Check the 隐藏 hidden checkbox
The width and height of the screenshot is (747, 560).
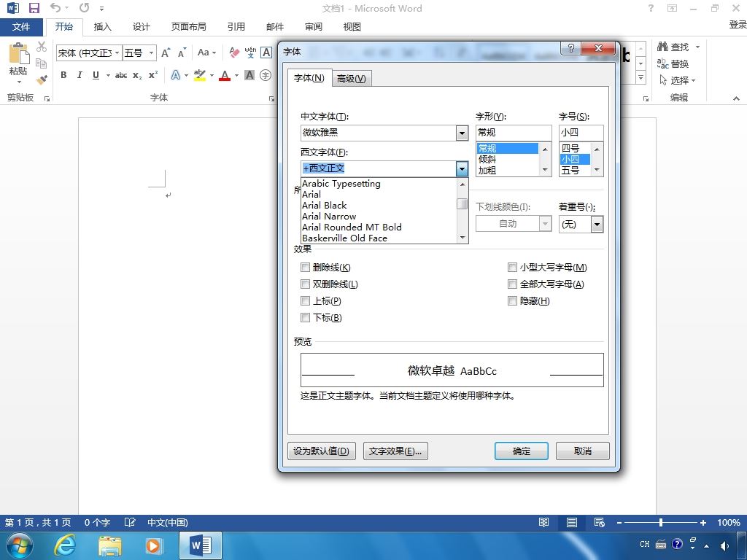click(512, 300)
